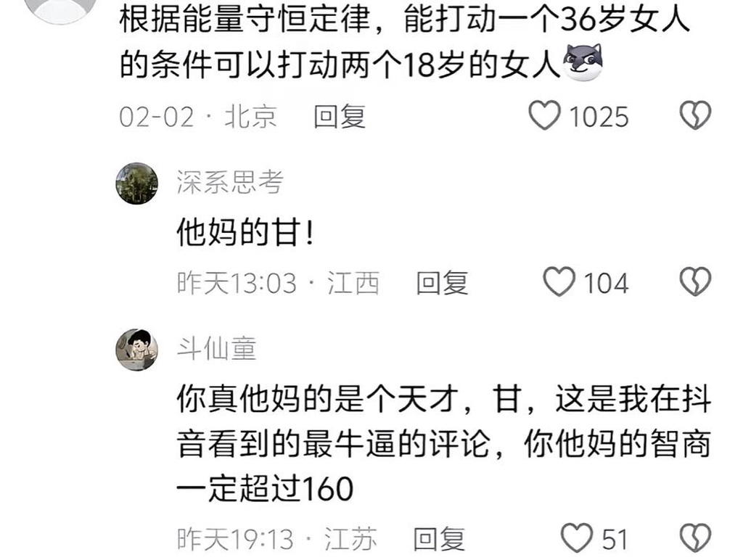743x560 pixels.
Task: Open username 深系思考
Action: [230, 182]
